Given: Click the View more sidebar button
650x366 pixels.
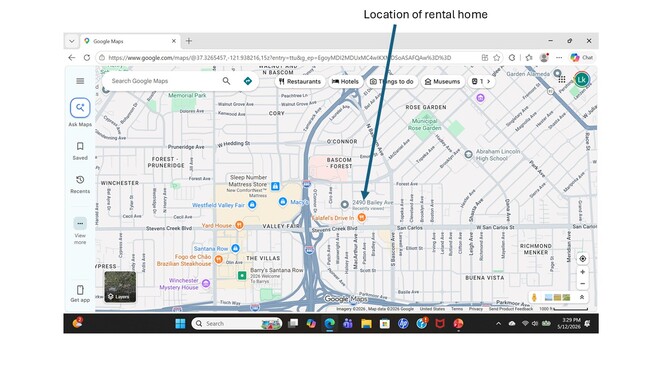Looking at the screenshot, I should 80,230.
